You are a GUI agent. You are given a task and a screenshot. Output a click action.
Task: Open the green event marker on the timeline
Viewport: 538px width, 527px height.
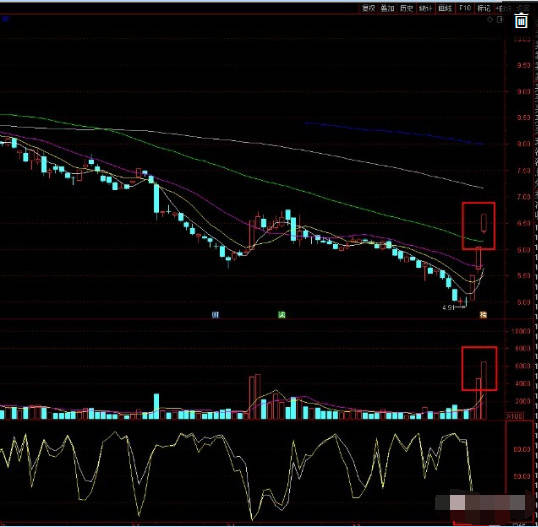(282, 315)
